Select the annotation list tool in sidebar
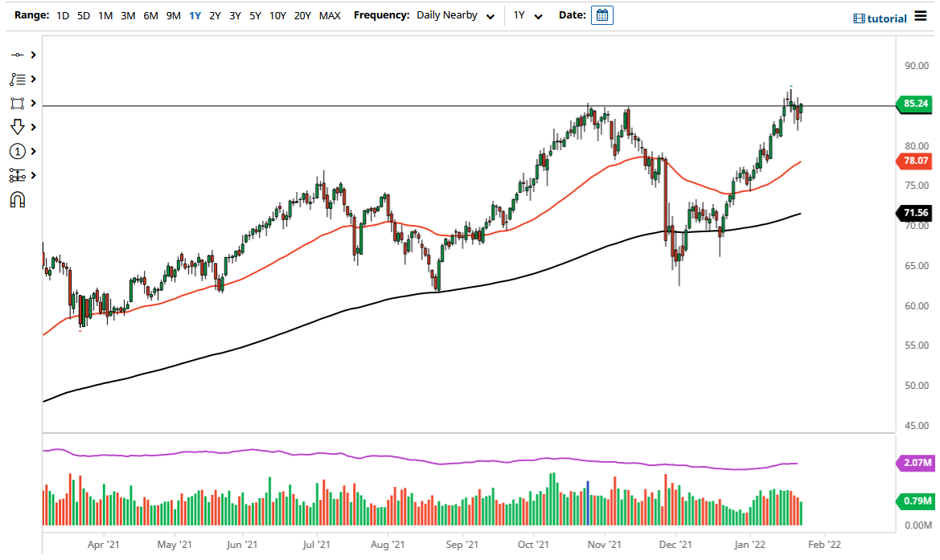940x560 pixels. click(x=16, y=79)
